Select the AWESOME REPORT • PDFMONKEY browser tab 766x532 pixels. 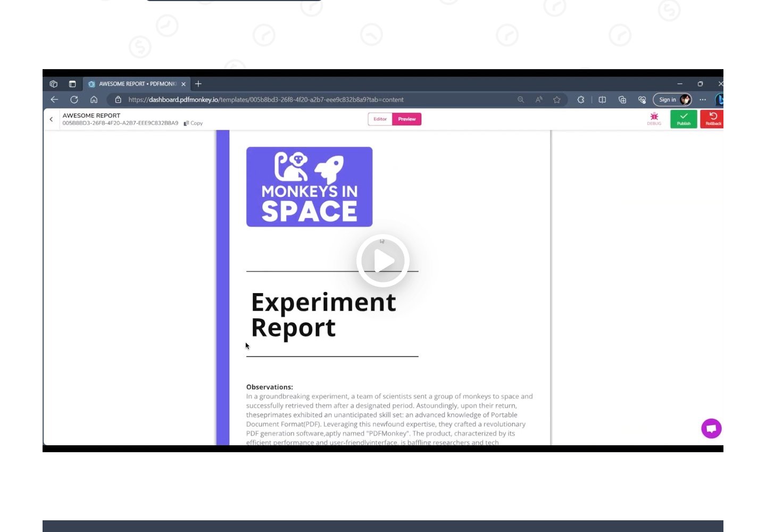[137, 84]
